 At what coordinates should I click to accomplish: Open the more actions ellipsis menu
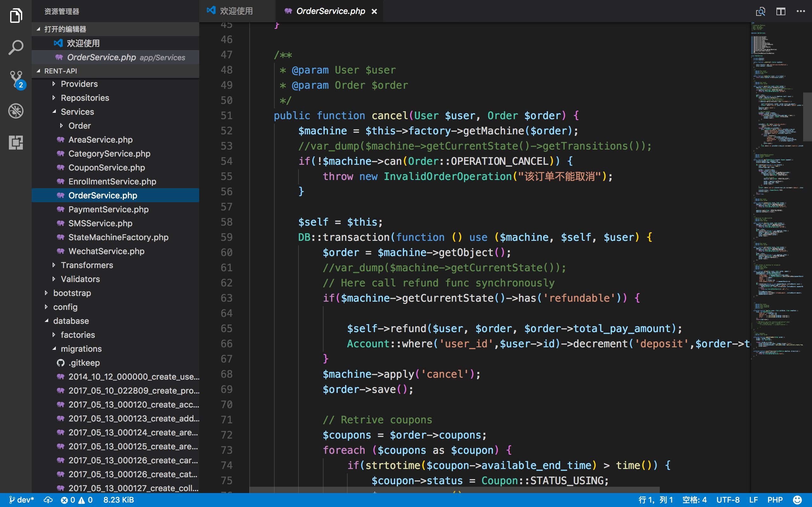click(801, 11)
